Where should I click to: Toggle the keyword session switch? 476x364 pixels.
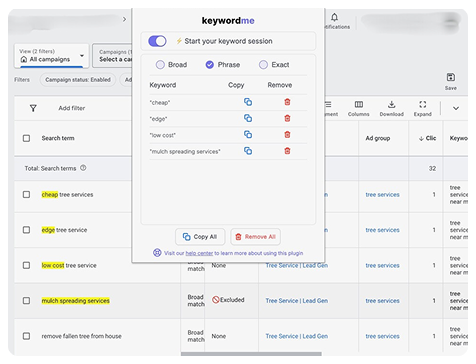[157, 41]
